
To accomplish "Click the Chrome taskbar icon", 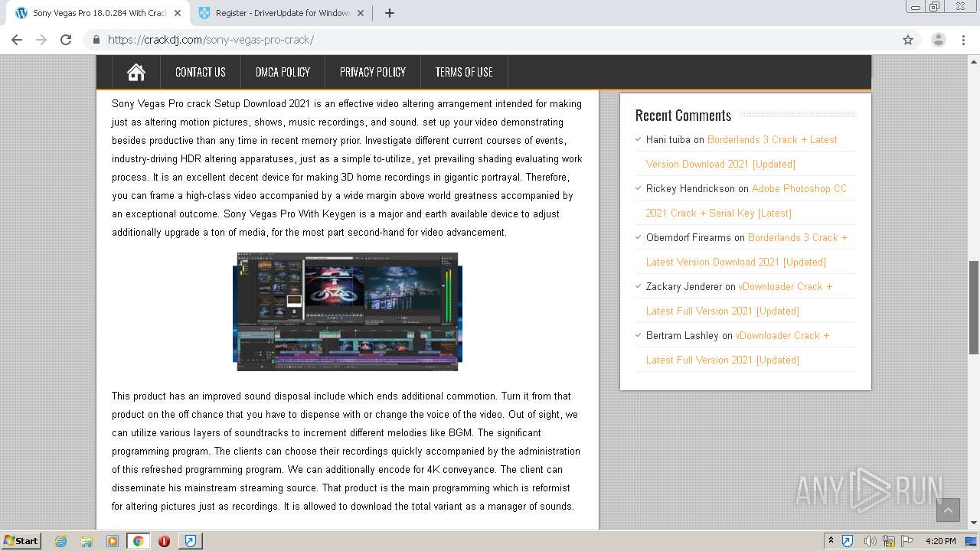I will [138, 541].
